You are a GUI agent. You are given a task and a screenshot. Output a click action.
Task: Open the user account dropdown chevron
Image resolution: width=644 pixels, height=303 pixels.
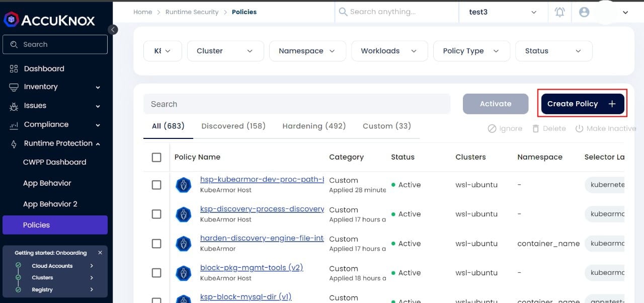tap(625, 13)
